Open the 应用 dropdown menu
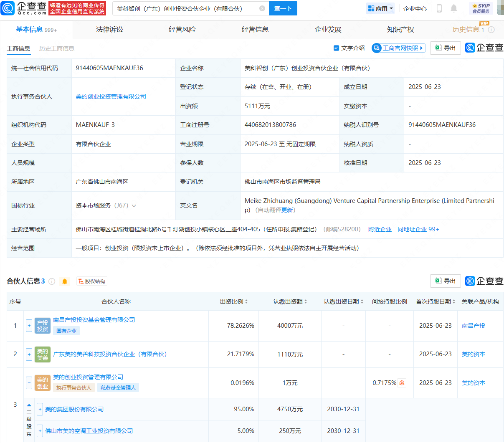This screenshot has height=443, width=504. tap(380, 8)
